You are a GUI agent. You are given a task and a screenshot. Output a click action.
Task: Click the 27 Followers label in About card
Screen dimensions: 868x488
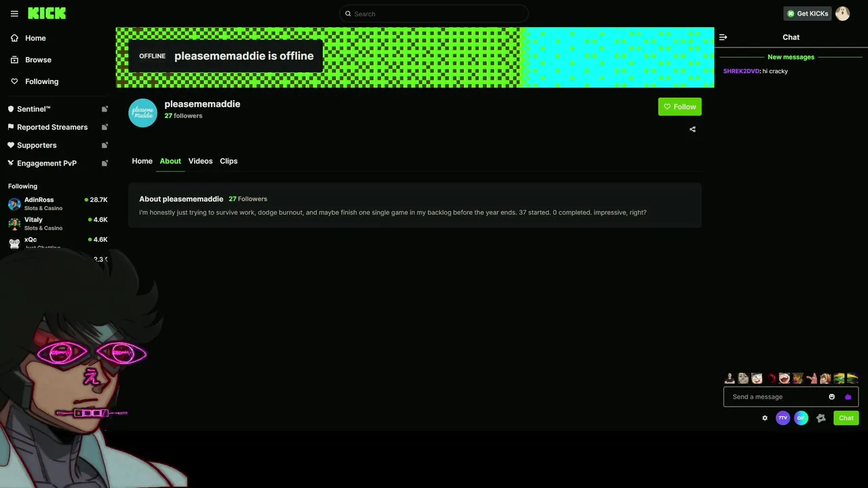248,199
